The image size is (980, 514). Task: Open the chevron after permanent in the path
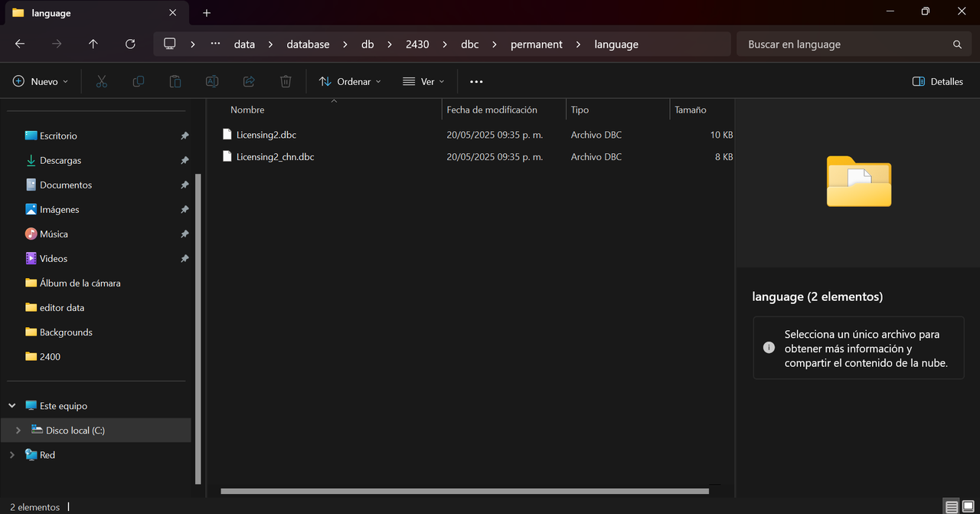pyautogui.click(x=578, y=44)
